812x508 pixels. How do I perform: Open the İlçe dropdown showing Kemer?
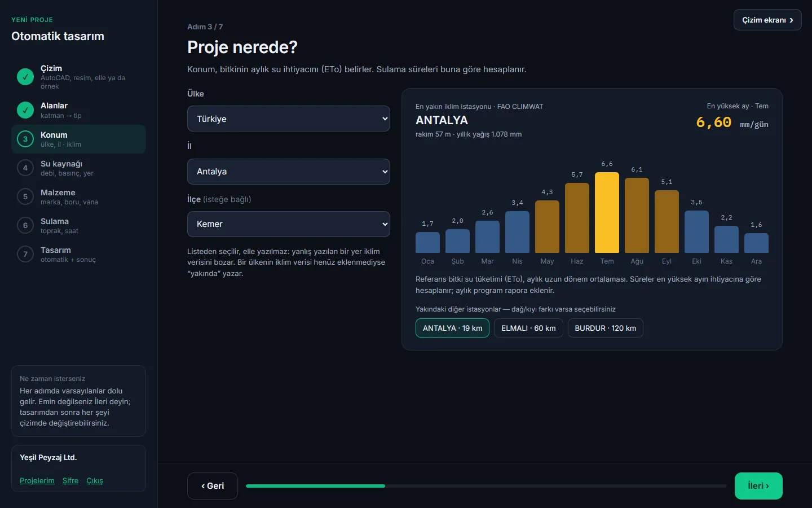(289, 224)
